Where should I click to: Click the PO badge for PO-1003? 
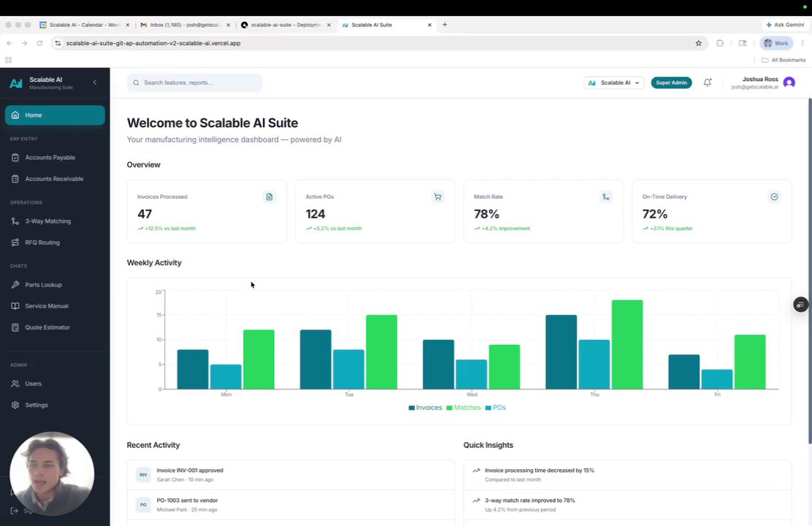[x=143, y=505]
